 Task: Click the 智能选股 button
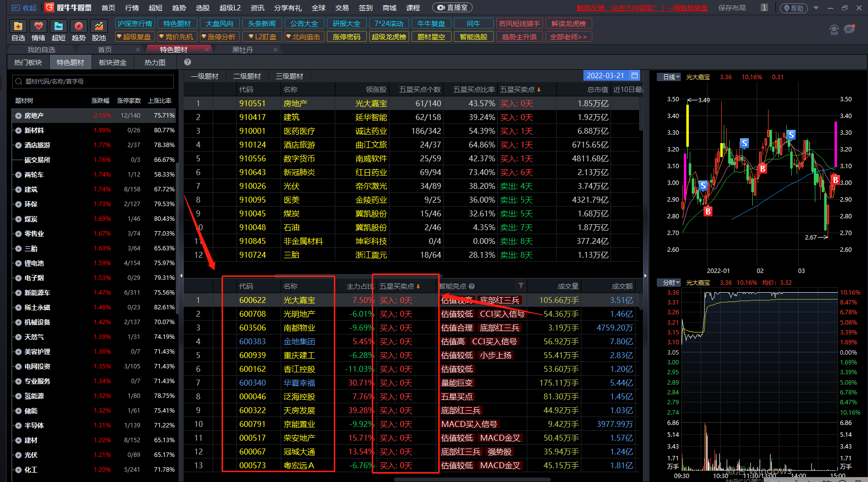pyautogui.click(x=473, y=37)
